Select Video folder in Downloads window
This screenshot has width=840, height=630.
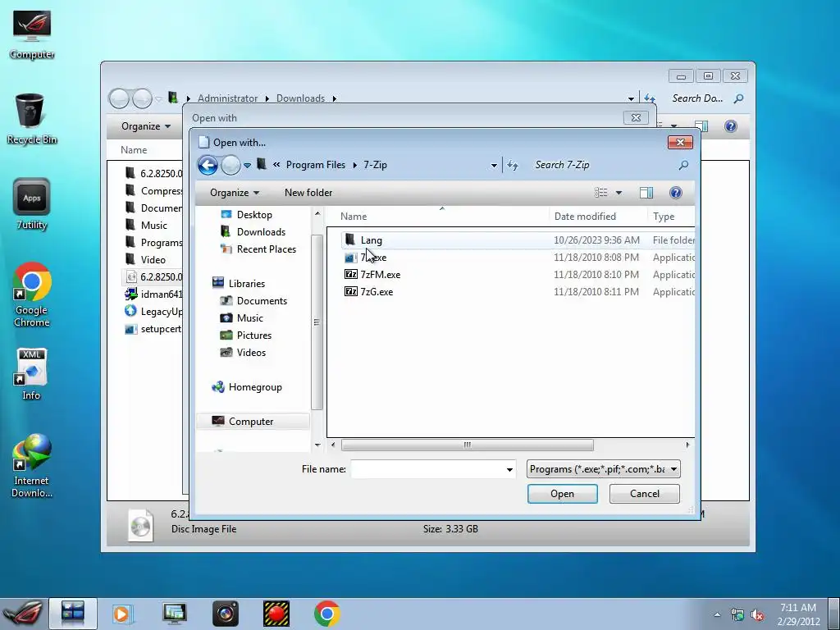(x=153, y=260)
